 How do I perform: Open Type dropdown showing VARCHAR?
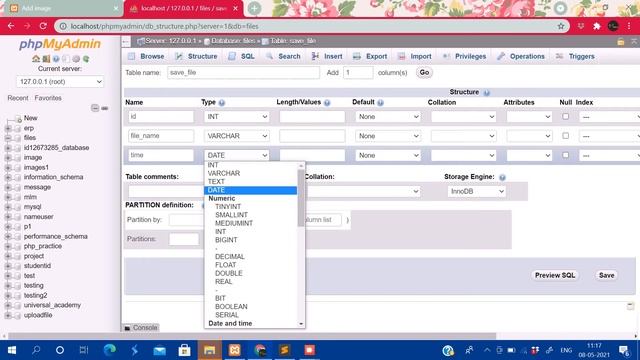coord(237,136)
